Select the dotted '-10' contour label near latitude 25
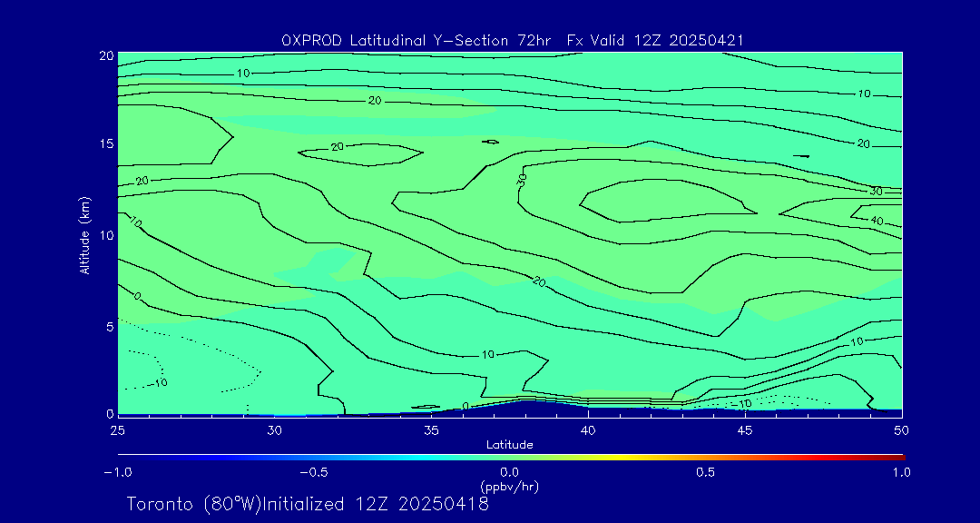This screenshot has width=980, height=523. tap(159, 382)
